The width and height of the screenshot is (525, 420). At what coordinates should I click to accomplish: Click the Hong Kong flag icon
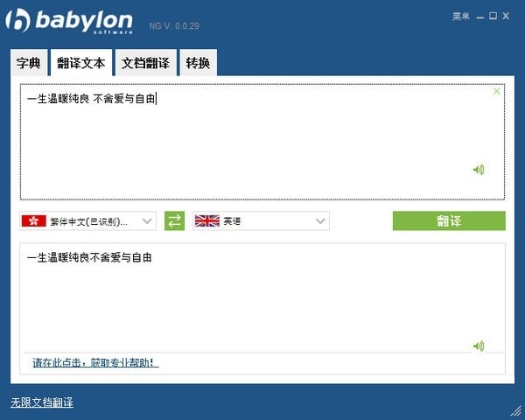pyautogui.click(x=34, y=221)
